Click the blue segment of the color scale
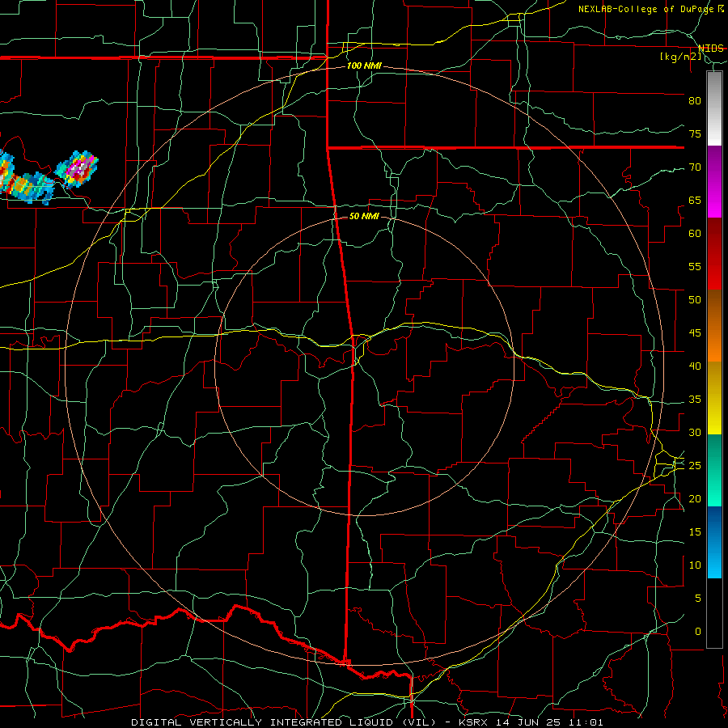The width and height of the screenshot is (728, 728). click(x=714, y=542)
